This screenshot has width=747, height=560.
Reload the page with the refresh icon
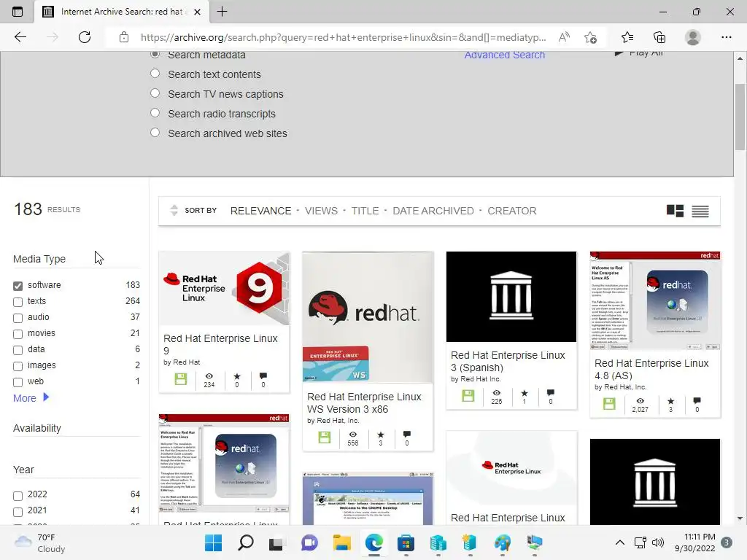85,37
